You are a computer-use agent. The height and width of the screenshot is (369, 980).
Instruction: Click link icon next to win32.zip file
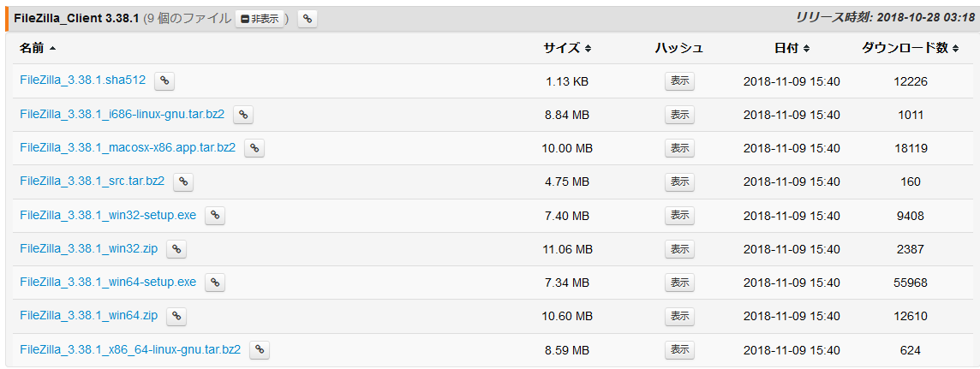pyautogui.click(x=176, y=249)
